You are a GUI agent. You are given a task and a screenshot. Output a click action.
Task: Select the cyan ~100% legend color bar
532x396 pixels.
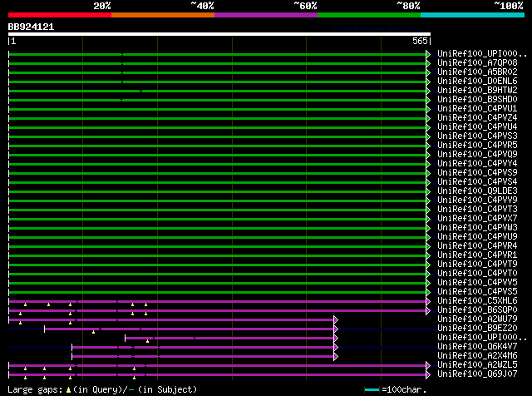coord(471,15)
